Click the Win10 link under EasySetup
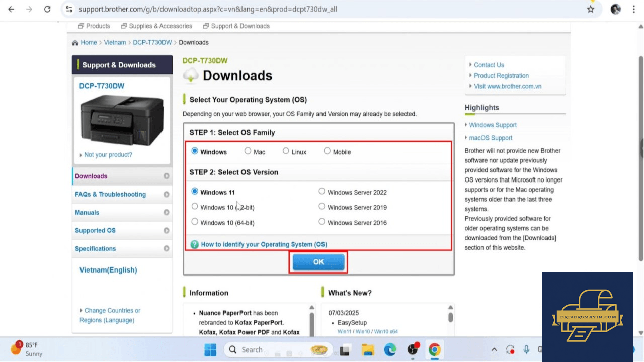The image size is (644, 362). [363, 332]
